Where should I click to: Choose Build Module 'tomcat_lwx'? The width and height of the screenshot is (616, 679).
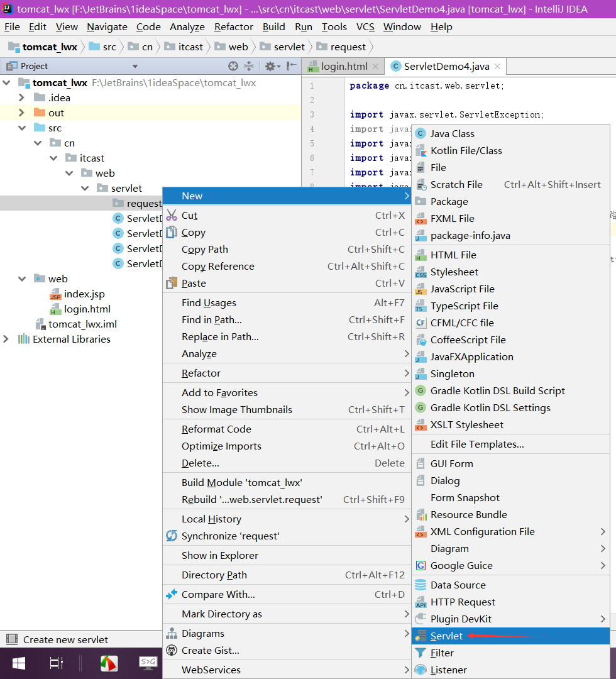click(x=287, y=483)
